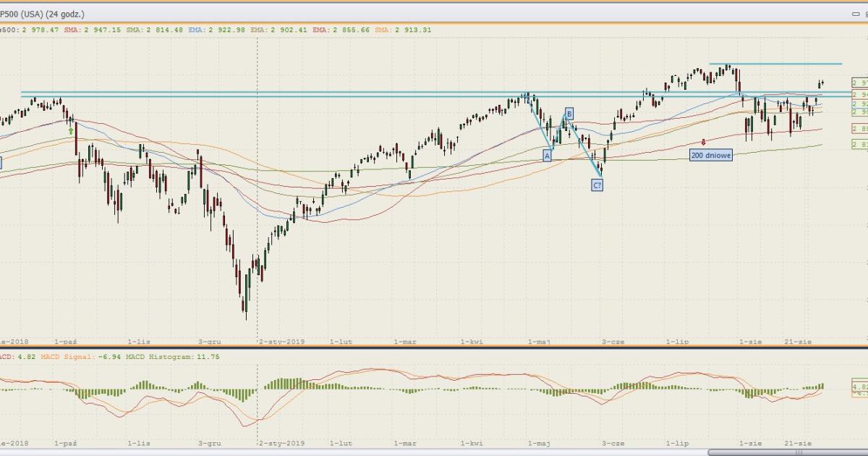Click the red down arrow above 200 dniowe
This screenshot has width=868, height=456.
click(x=703, y=143)
